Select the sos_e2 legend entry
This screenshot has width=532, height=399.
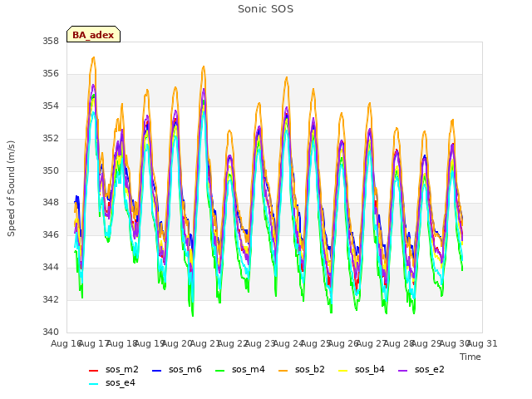(x=421, y=369)
